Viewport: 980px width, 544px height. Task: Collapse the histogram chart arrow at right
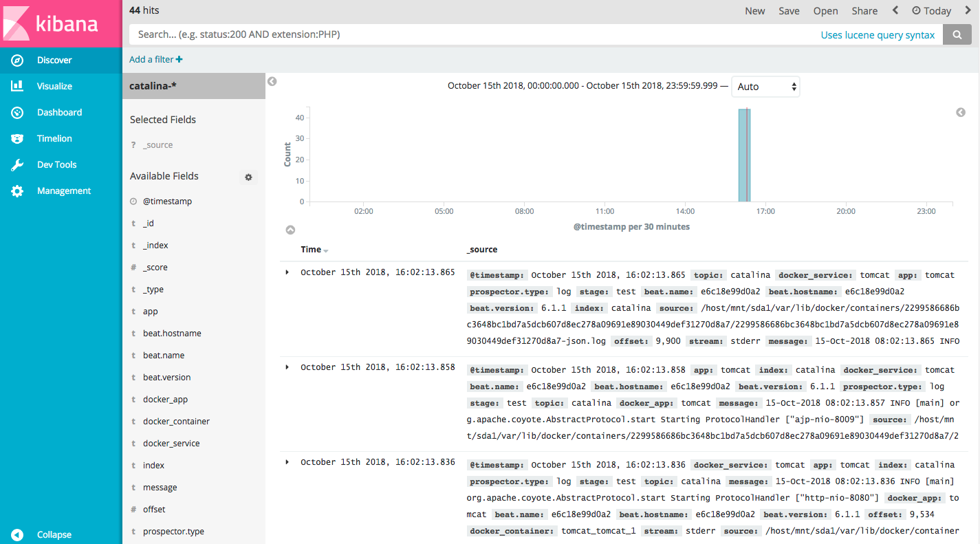961,112
